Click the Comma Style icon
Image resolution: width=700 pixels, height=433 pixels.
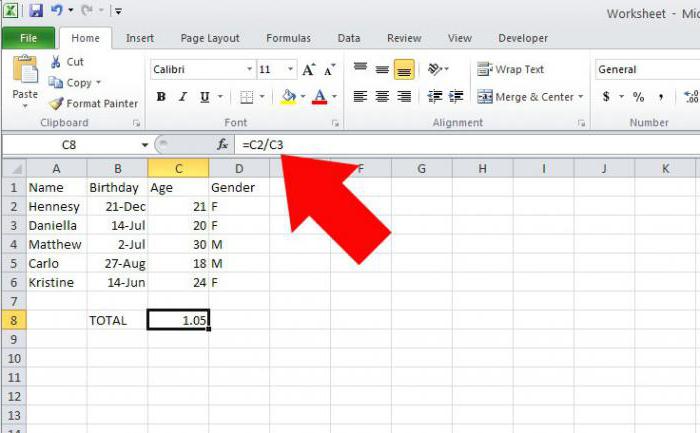[661, 97]
